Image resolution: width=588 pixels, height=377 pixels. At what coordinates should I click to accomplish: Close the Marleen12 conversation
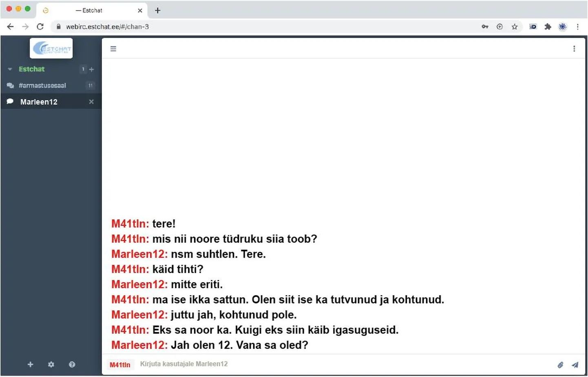(x=91, y=102)
